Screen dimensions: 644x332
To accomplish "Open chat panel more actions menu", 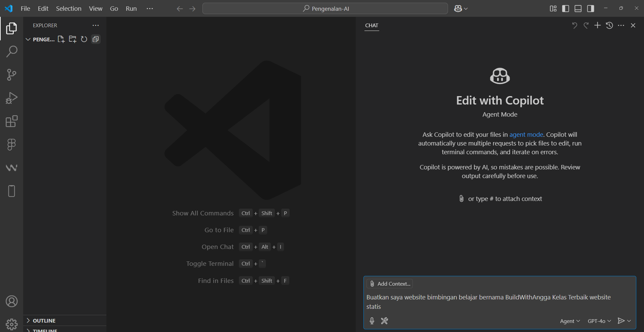I will [x=621, y=26].
